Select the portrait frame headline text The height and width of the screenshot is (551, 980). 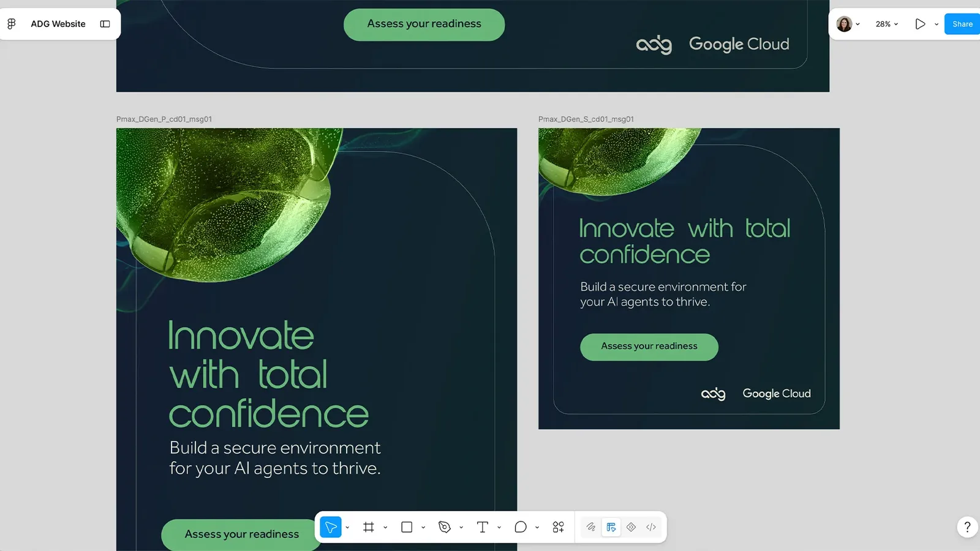pyautogui.click(x=268, y=374)
